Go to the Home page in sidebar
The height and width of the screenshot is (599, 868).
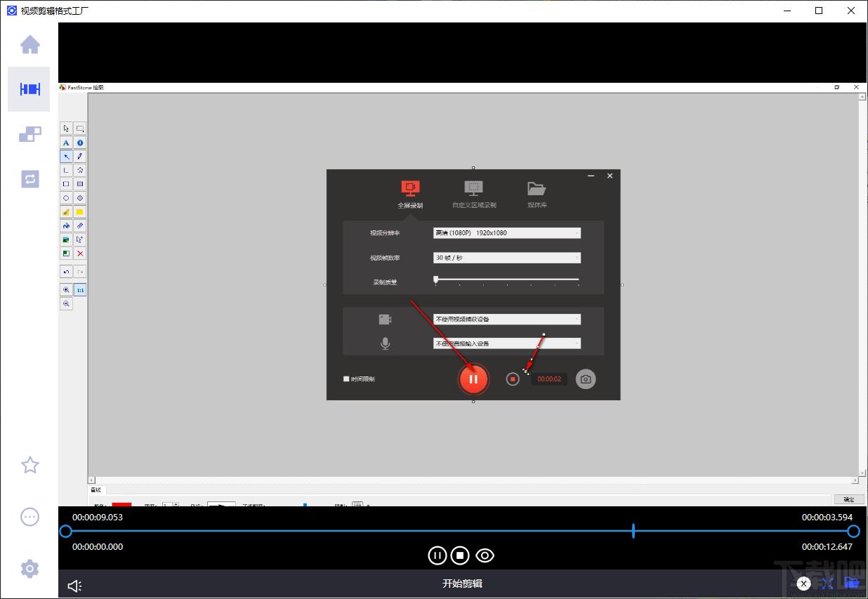[x=29, y=45]
